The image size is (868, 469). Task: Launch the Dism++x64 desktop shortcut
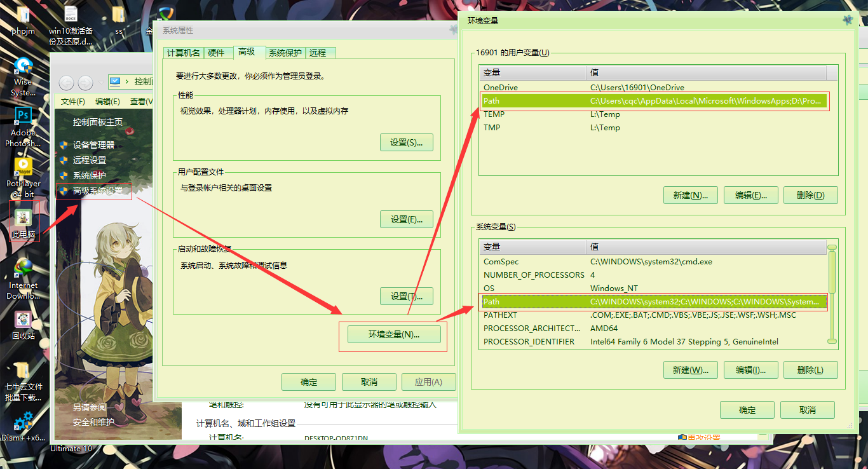[23, 426]
